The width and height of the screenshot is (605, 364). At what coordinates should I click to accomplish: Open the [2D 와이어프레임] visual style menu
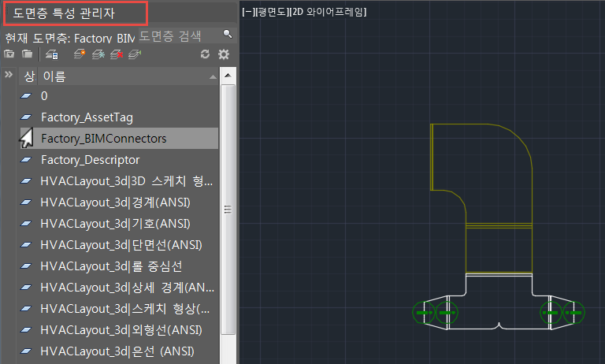pyautogui.click(x=328, y=12)
